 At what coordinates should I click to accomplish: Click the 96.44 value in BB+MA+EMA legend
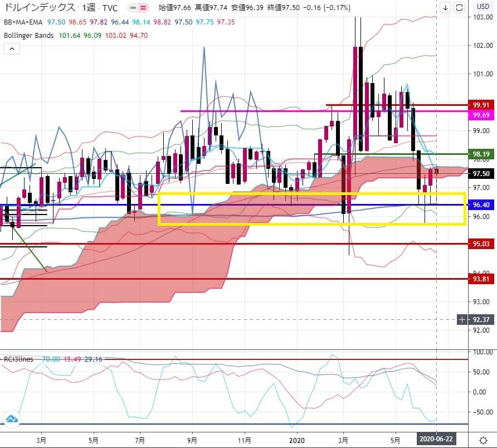[x=120, y=22]
